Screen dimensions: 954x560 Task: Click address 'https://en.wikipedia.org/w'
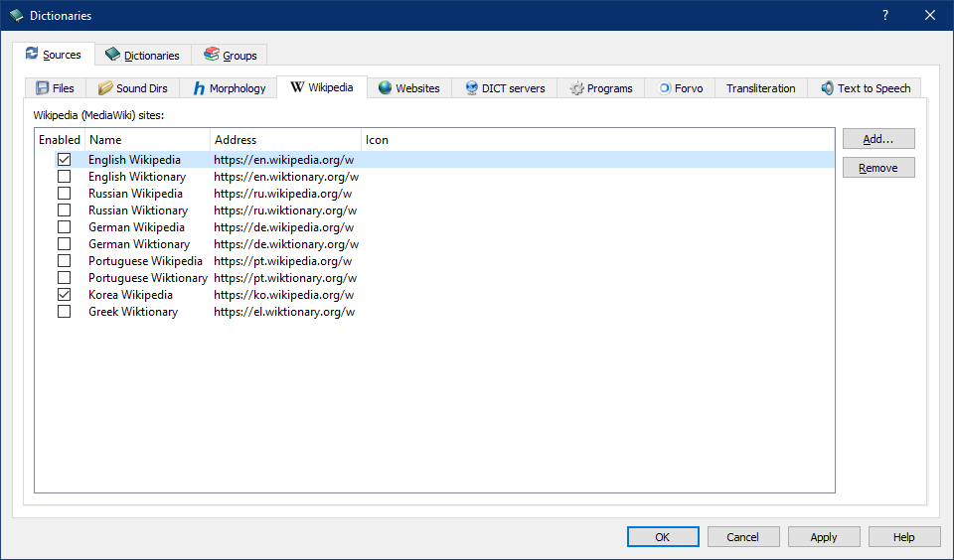(x=283, y=159)
